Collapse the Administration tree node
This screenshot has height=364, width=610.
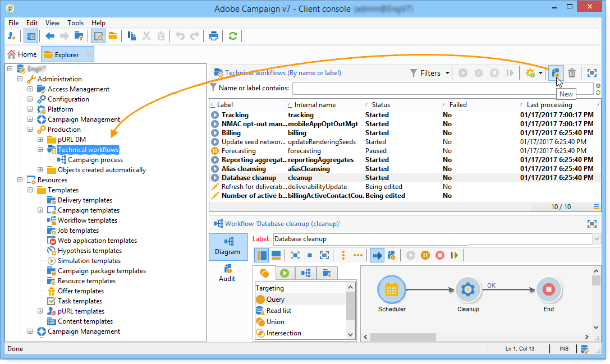tap(20, 79)
